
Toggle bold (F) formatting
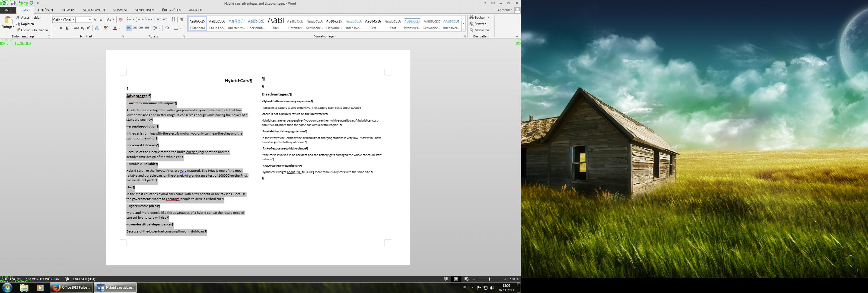tap(56, 28)
